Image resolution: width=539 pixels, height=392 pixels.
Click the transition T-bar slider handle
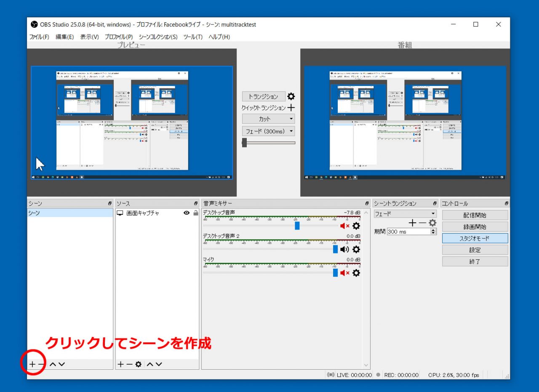(x=244, y=143)
